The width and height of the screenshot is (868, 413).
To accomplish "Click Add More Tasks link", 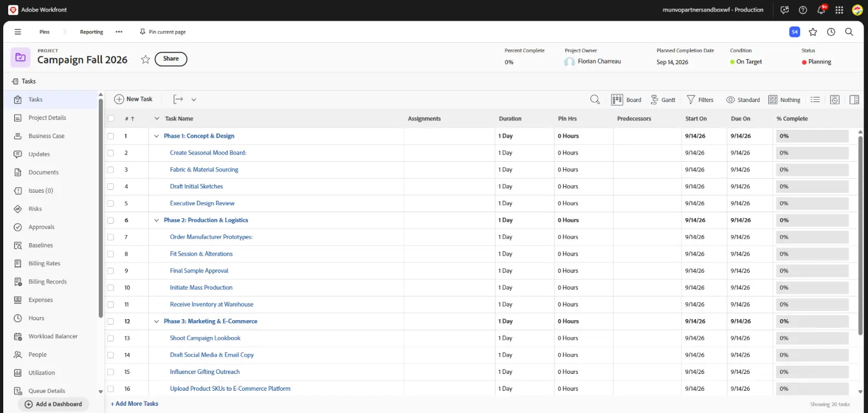I will pos(135,404).
